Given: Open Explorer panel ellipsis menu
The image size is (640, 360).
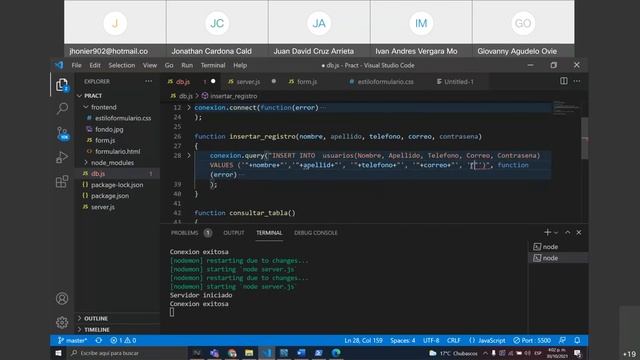Looking at the screenshot, I should [x=149, y=81].
